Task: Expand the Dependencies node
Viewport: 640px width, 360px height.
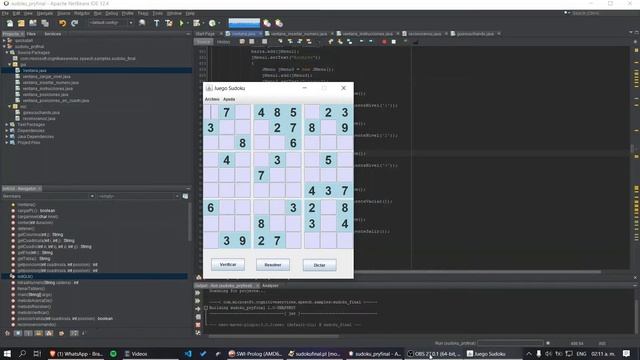Action: click(x=7, y=131)
